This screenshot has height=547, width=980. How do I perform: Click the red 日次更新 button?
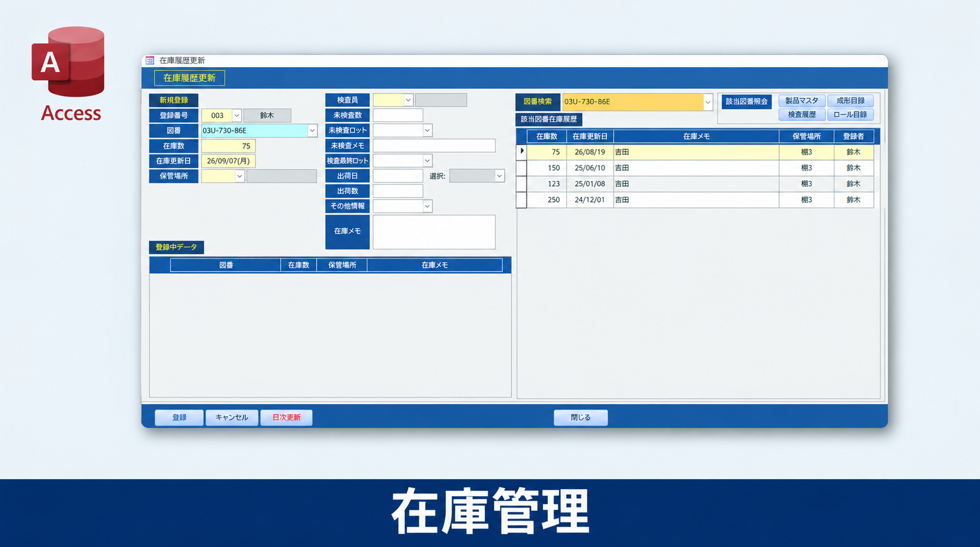tap(286, 417)
